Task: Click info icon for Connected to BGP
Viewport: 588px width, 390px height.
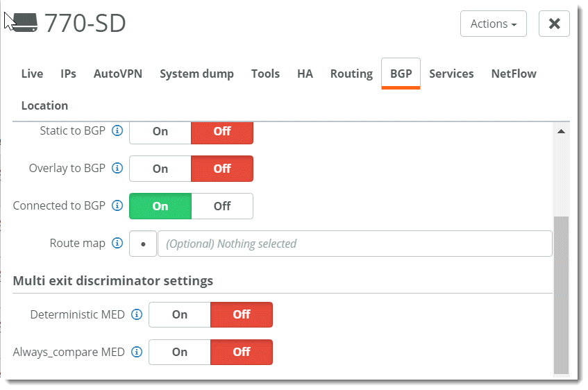Action: click(117, 205)
